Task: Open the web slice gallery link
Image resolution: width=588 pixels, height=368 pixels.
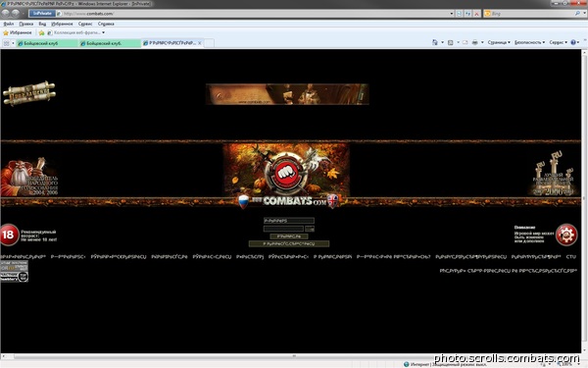Action: point(76,32)
